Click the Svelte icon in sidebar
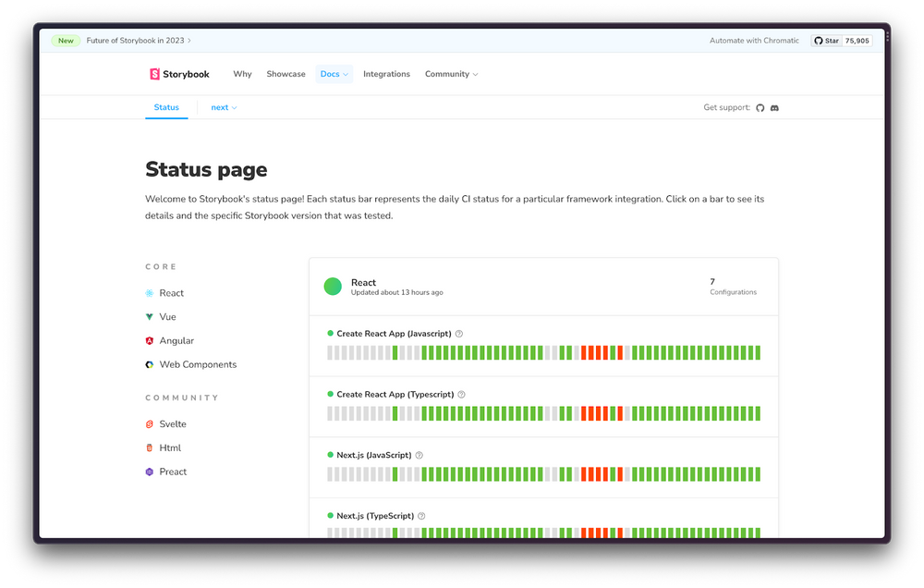Image resolution: width=924 pixels, height=588 pixels. coord(150,424)
